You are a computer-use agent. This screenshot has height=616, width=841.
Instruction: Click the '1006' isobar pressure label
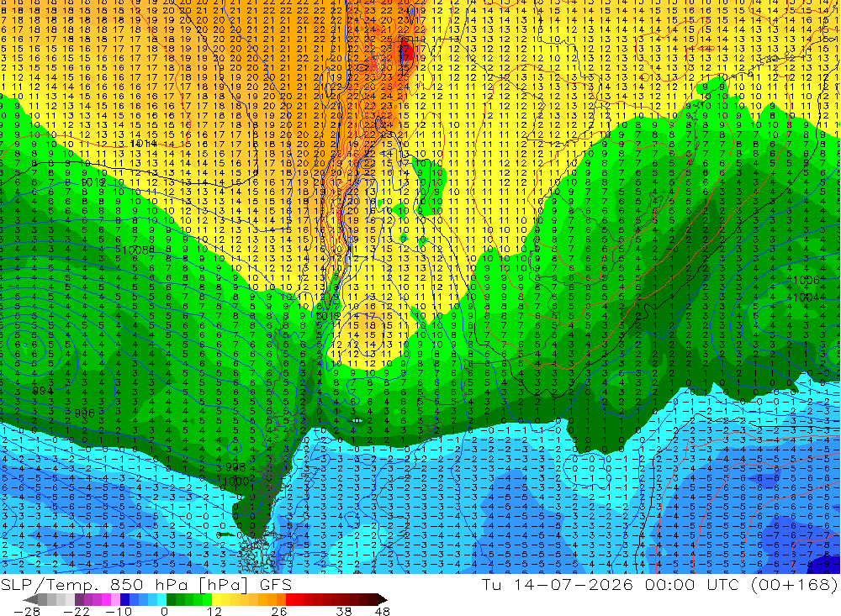point(807,281)
